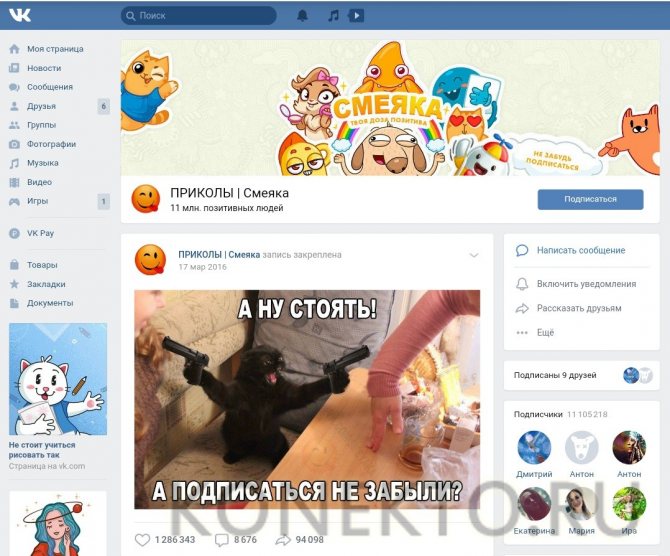
Task: Click the Друзья counter badge showing 6
Action: (103, 106)
